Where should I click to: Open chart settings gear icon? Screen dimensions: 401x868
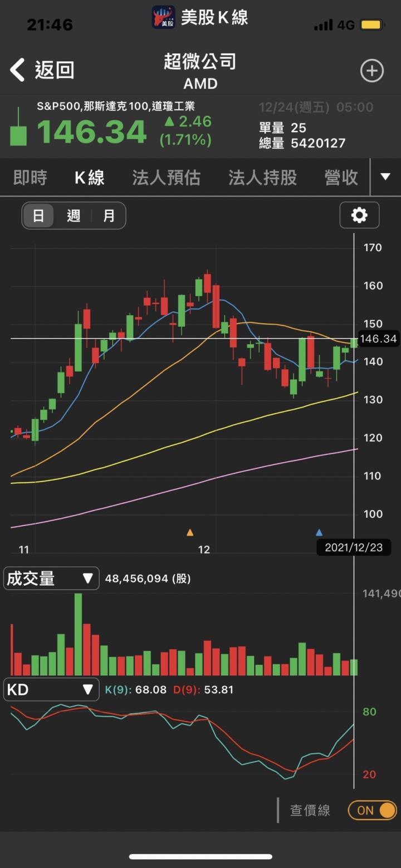pos(359,215)
